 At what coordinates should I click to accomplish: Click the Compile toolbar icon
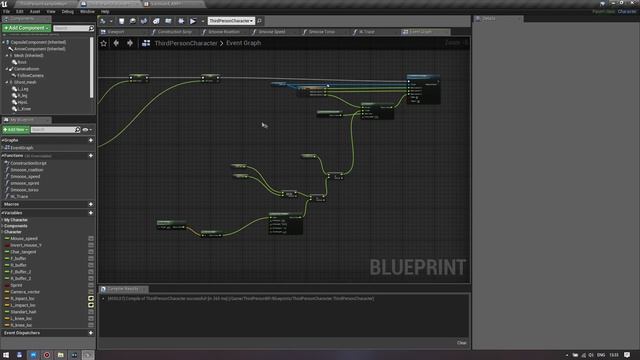(x=103, y=21)
